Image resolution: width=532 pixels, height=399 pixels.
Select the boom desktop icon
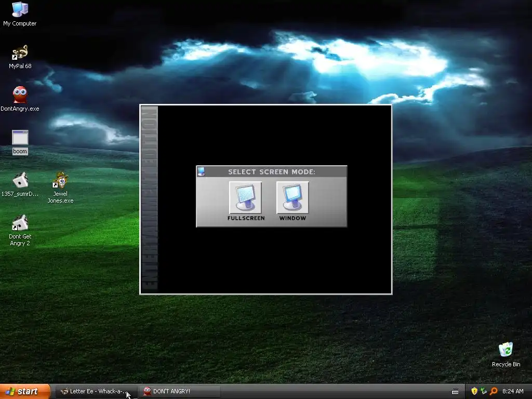pyautogui.click(x=20, y=142)
